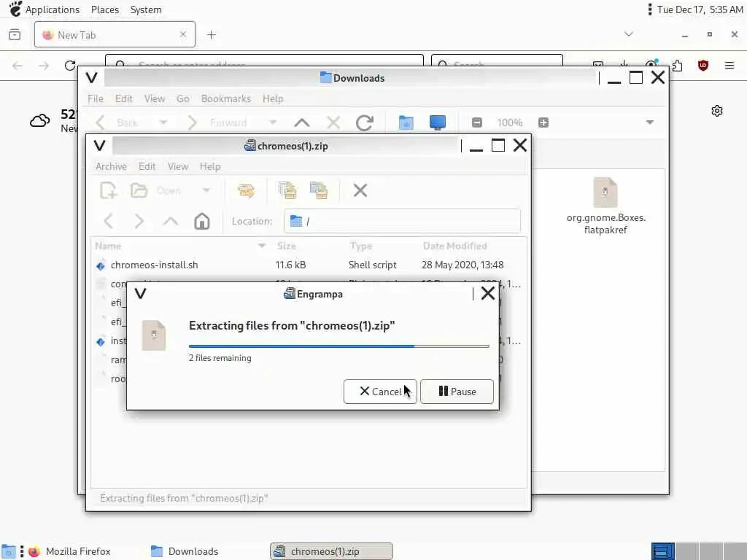Screen dimensions: 747x560
Task: Open Firefox new tab settings gear
Action: pyautogui.click(x=717, y=111)
